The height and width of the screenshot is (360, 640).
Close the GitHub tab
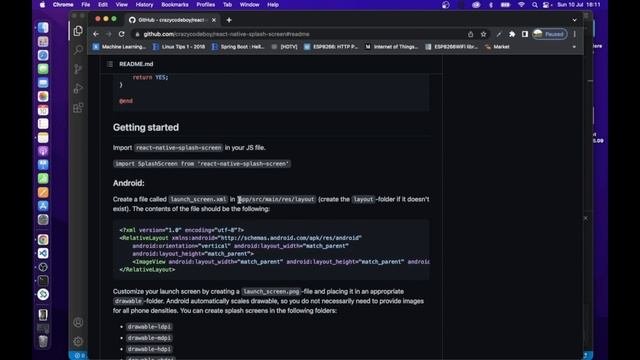coord(214,20)
